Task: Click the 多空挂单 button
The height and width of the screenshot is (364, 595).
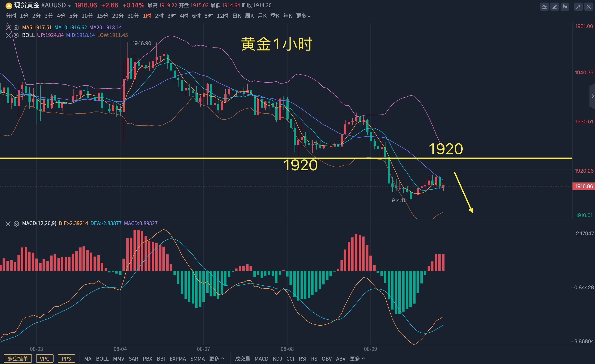Action: click(18, 359)
